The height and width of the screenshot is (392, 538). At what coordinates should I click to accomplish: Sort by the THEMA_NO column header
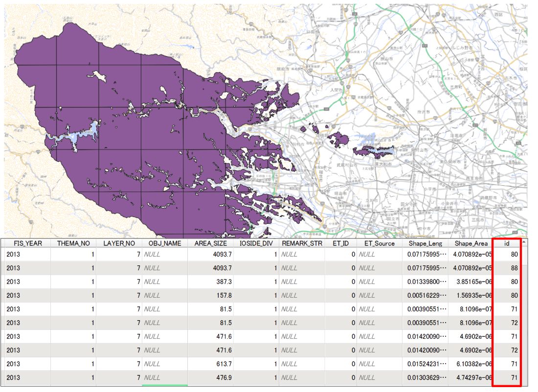pyautogui.click(x=73, y=243)
